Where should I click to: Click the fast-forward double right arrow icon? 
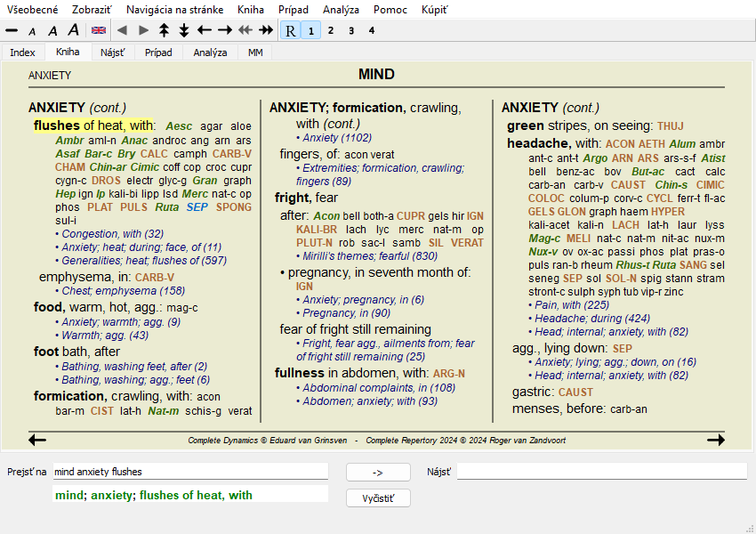[266, 30]
